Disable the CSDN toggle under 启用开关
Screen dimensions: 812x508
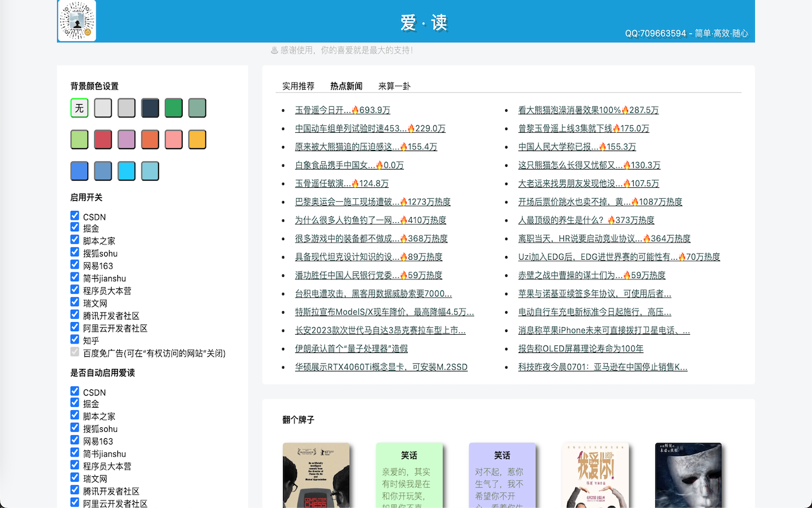75,217
